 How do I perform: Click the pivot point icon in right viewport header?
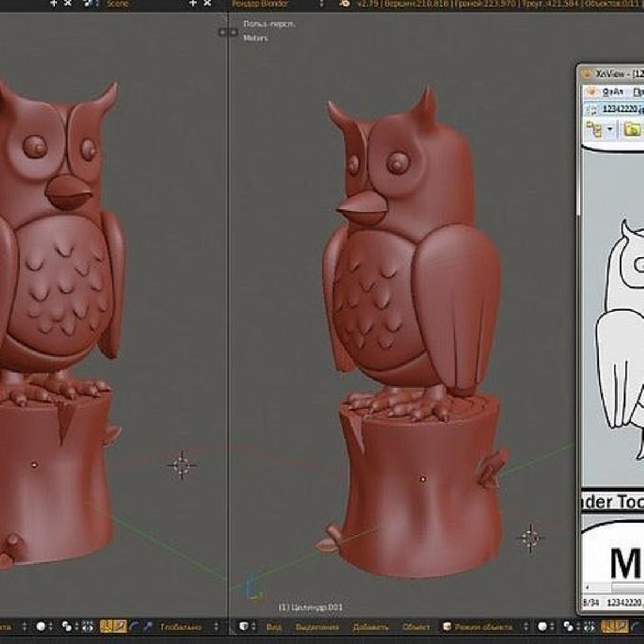pos(568,626)
